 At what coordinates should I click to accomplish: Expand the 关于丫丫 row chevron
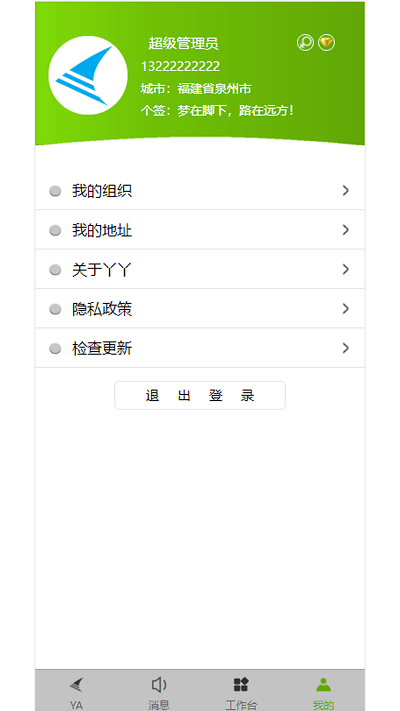tap(346, 269)
